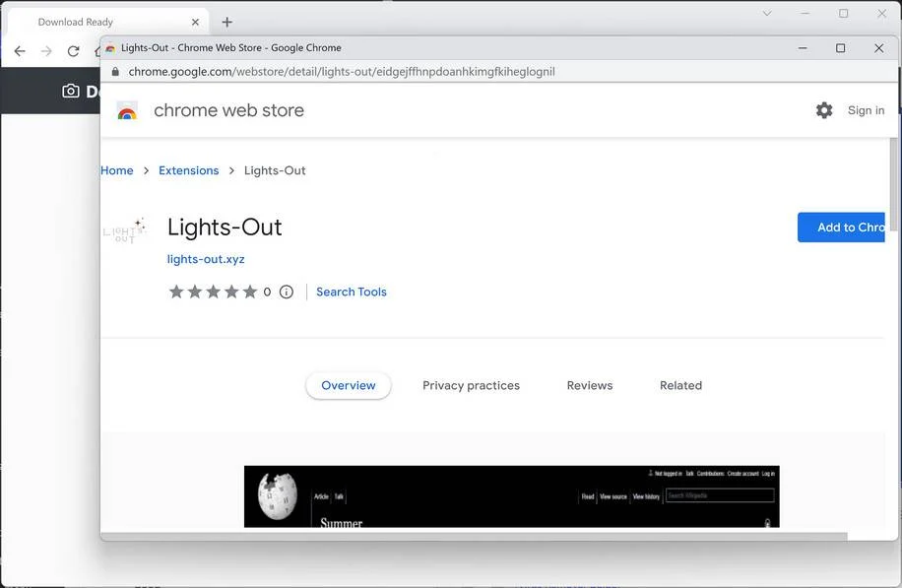Screen dimensions: 902x588
Task: Close the Download Ready tab
Action: tap(195, 22)
